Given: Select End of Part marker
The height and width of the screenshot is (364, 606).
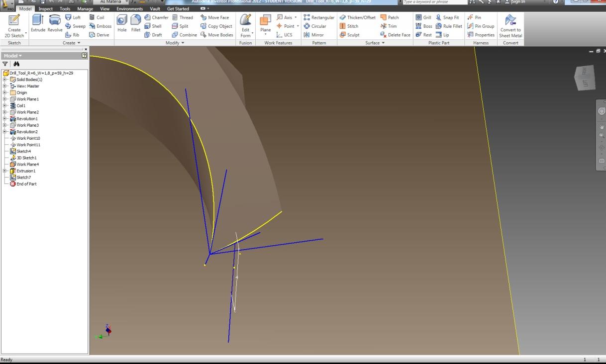Looking at the screenshot, I should tap(23, 184).
